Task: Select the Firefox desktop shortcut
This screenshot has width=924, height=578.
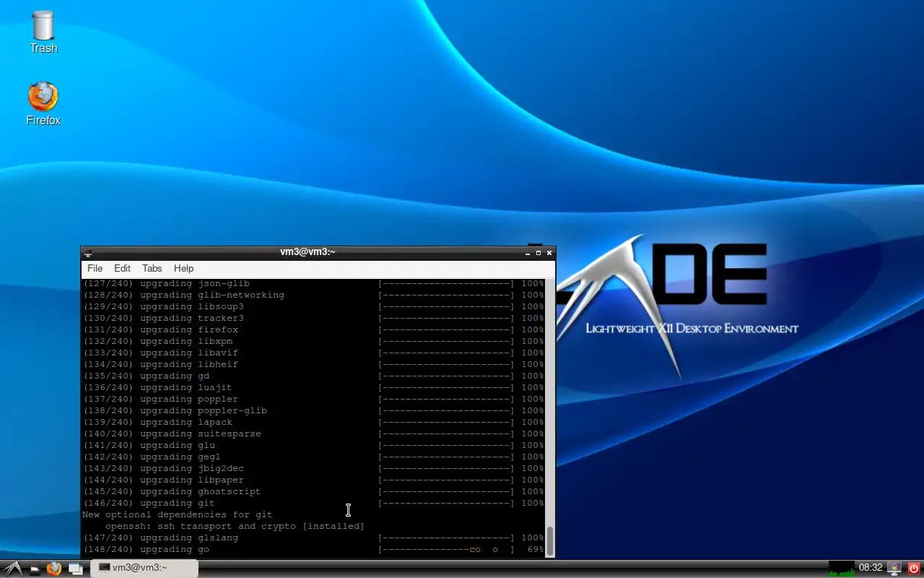Action: pyautogui.click(x=43, y=105)
